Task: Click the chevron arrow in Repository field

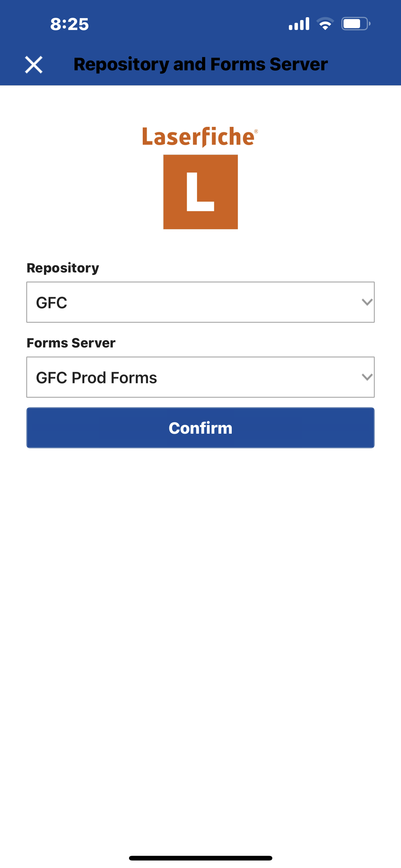Action: (x=367, y=302)
